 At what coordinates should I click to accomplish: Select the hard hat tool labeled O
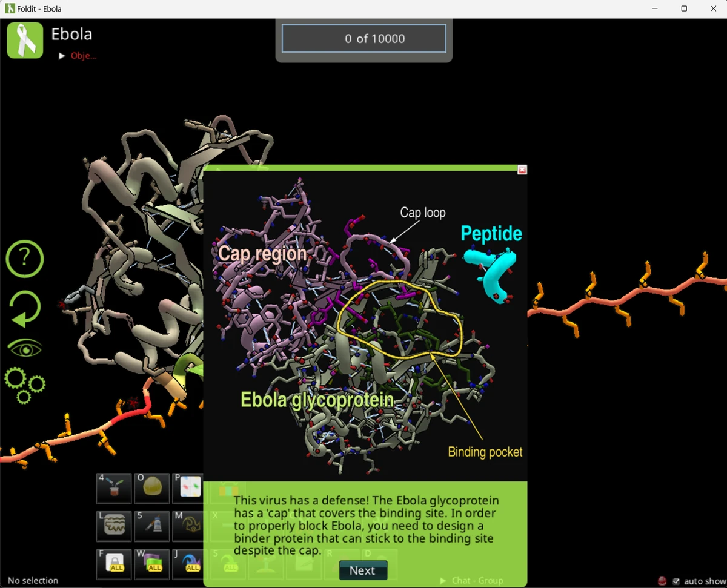tap(151, 488)
